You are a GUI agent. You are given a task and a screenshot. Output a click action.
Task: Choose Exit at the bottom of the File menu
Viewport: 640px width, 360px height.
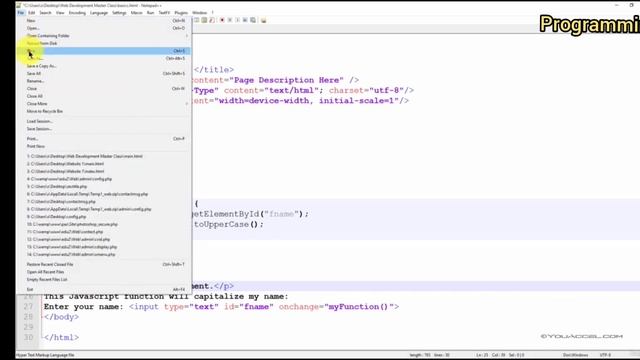[104, 289]
